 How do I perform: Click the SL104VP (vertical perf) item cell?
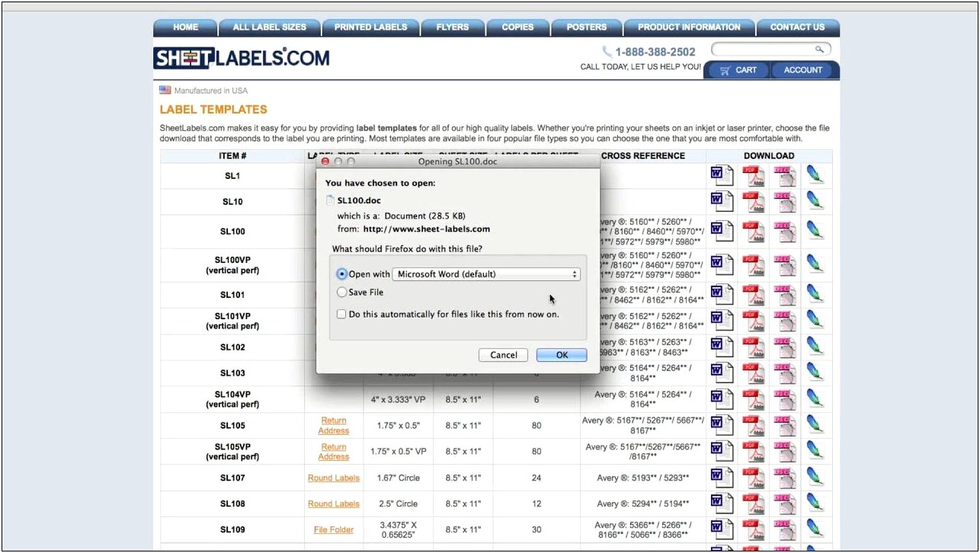(x=232, y=399)
